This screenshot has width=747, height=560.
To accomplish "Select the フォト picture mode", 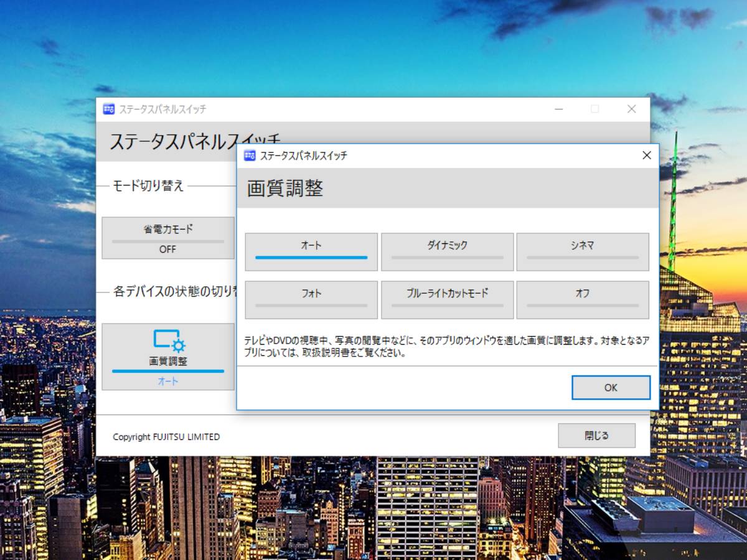I will tap(311, 299).
